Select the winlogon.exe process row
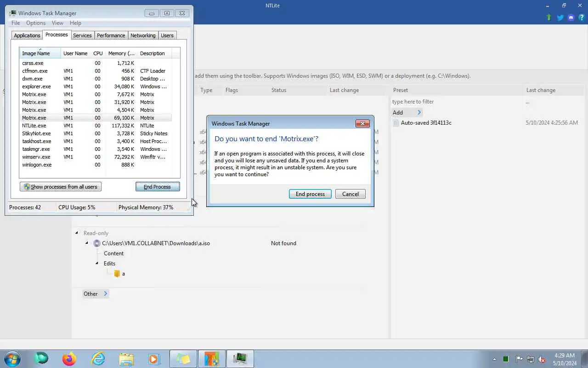The image size is (588, 368). [96, 165]
